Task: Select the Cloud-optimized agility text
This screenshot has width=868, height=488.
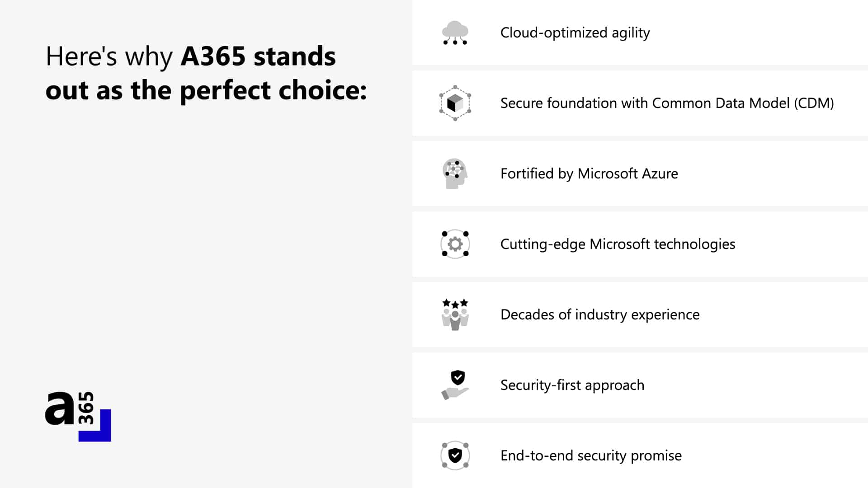Action: pos(575,33)
